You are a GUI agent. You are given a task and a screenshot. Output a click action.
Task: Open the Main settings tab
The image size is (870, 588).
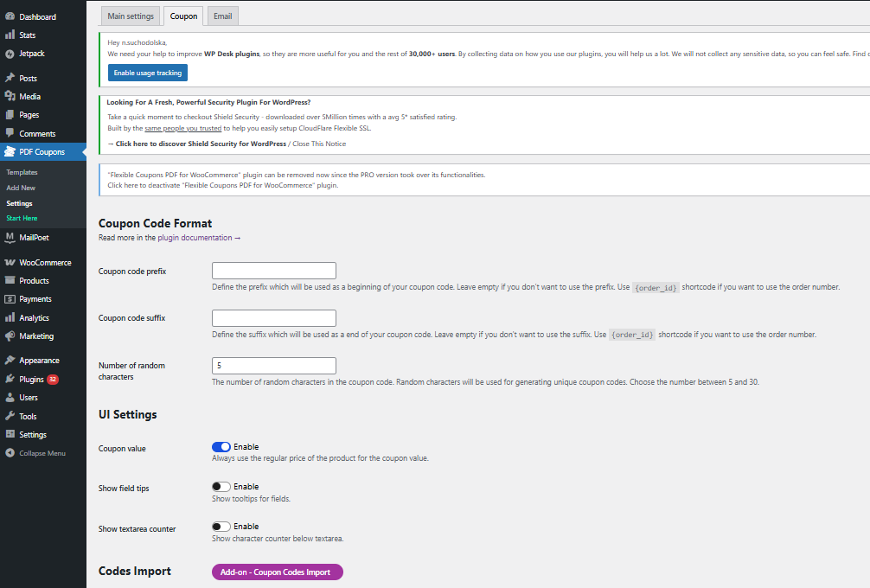point(130,16)
